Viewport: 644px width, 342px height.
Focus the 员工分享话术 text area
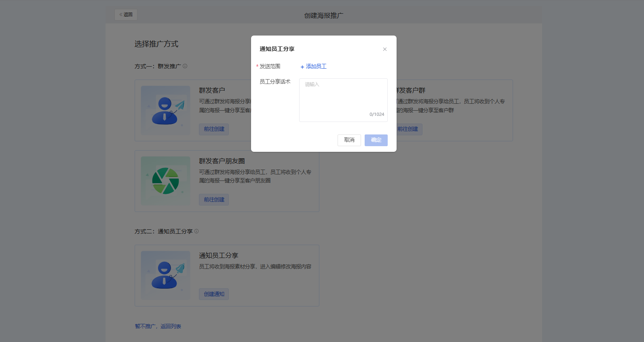tap(343, 100)
